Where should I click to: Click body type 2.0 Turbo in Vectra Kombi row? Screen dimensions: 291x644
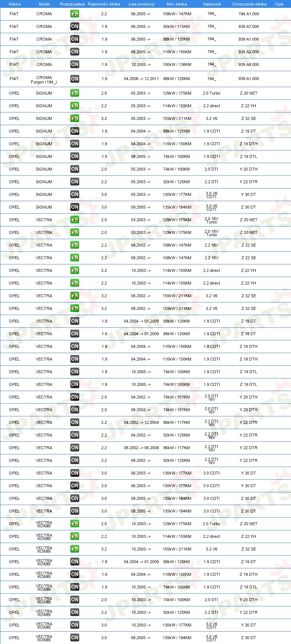pos(211,524)
